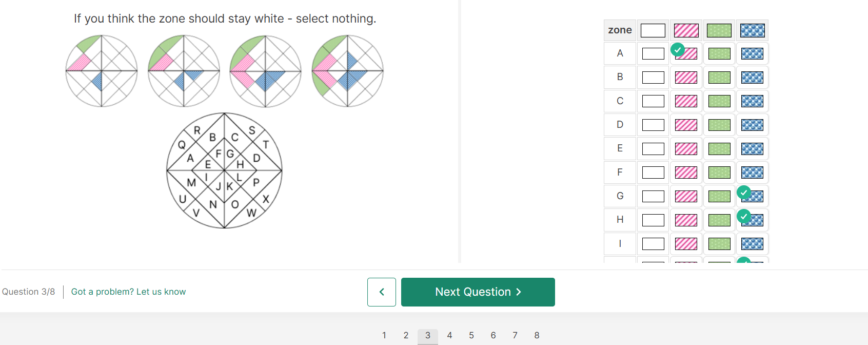Pick blue dotted swatch for zone D

[x=752, y=125]
